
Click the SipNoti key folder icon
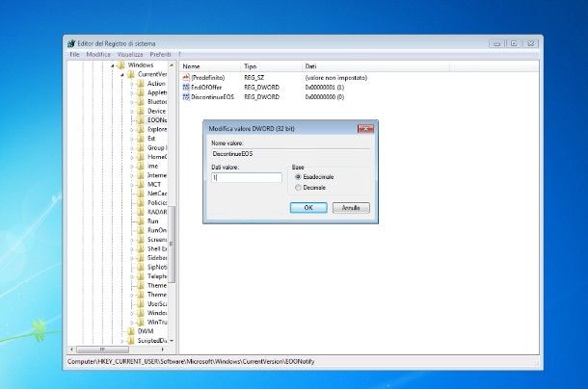pyautogui.click(x=141, y=267)
